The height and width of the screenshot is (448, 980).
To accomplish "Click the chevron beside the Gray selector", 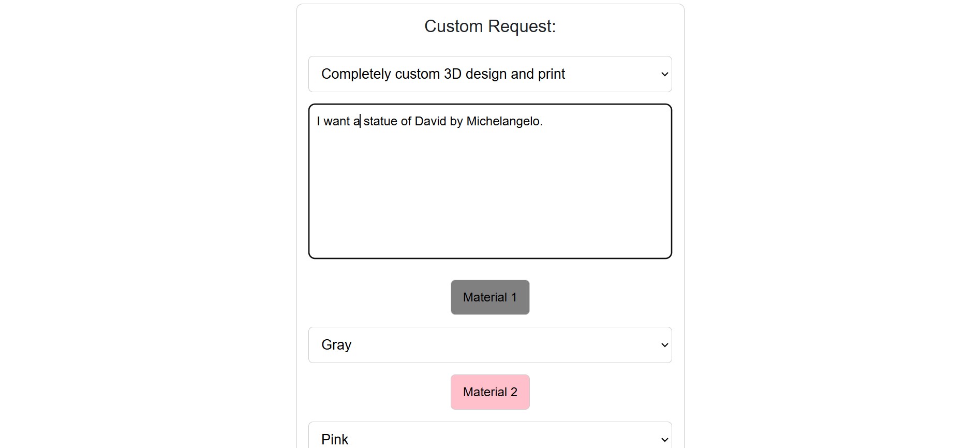I will 664,345.
